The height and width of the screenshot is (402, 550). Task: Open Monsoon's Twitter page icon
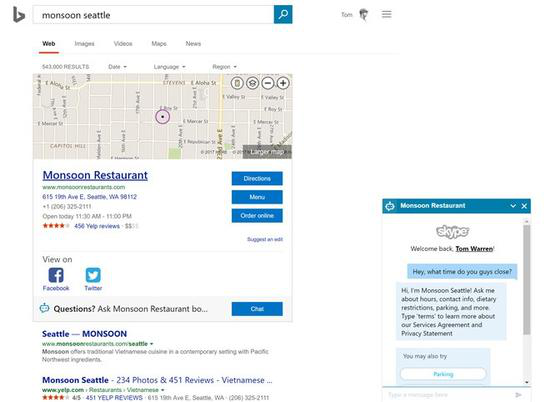click(x=93, y=275)
